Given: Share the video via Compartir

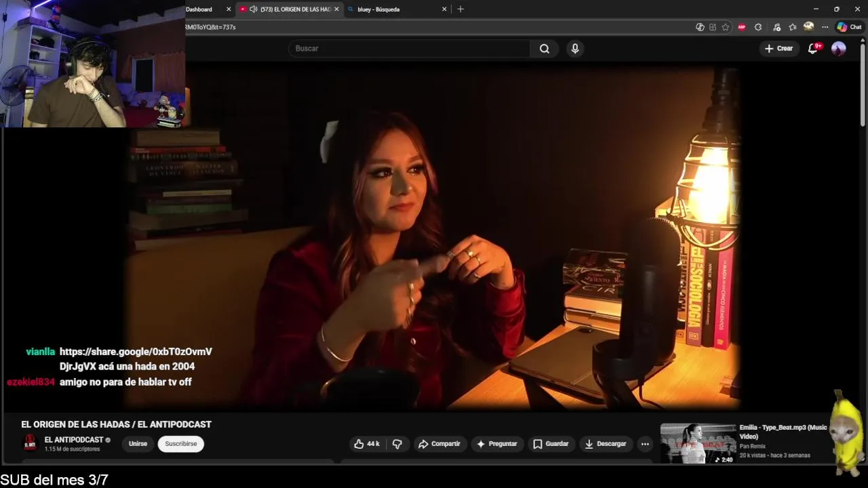Looking at the screenshot, I should click(x=439, y=444).
